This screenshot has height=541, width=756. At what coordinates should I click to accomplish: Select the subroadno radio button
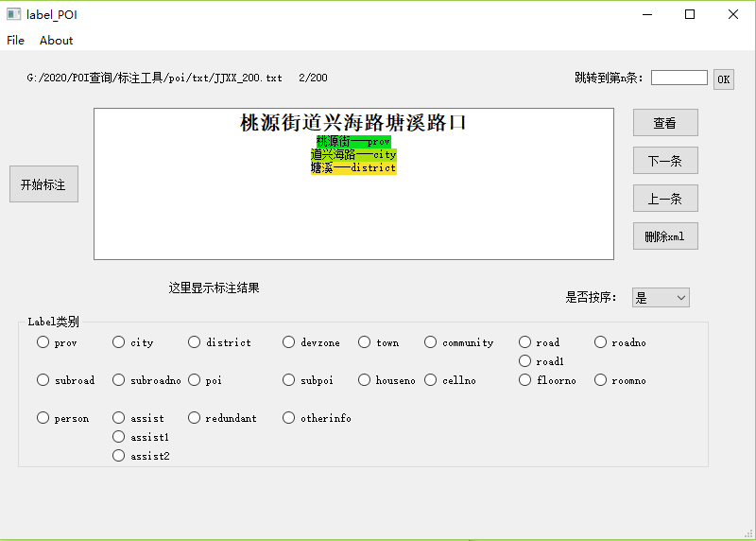tap(146, 380)
